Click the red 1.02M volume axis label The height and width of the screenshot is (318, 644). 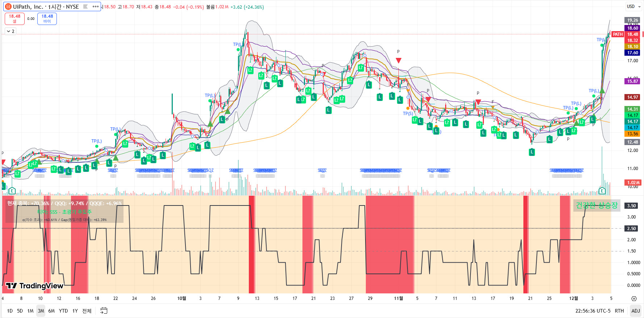click(633, 183)
